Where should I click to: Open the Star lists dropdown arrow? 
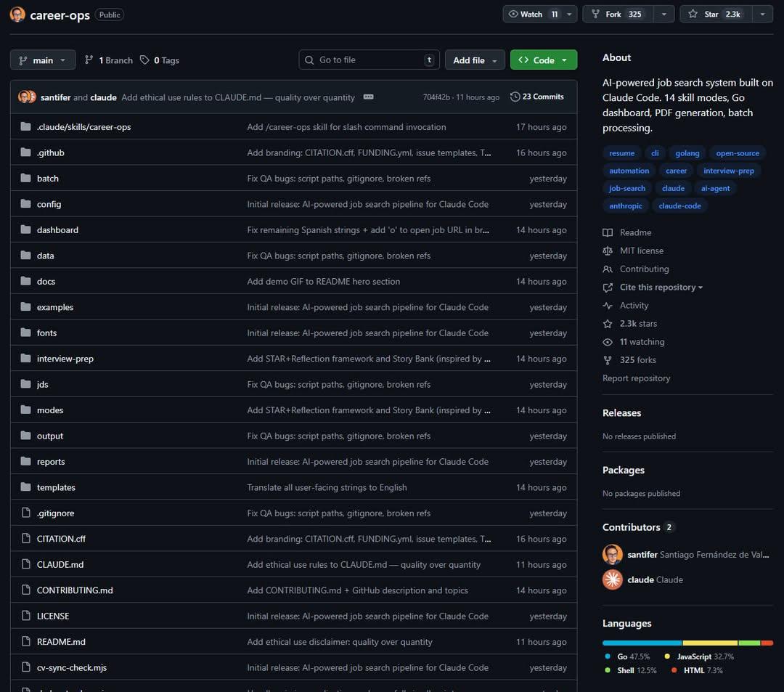[x=762, y=14]
